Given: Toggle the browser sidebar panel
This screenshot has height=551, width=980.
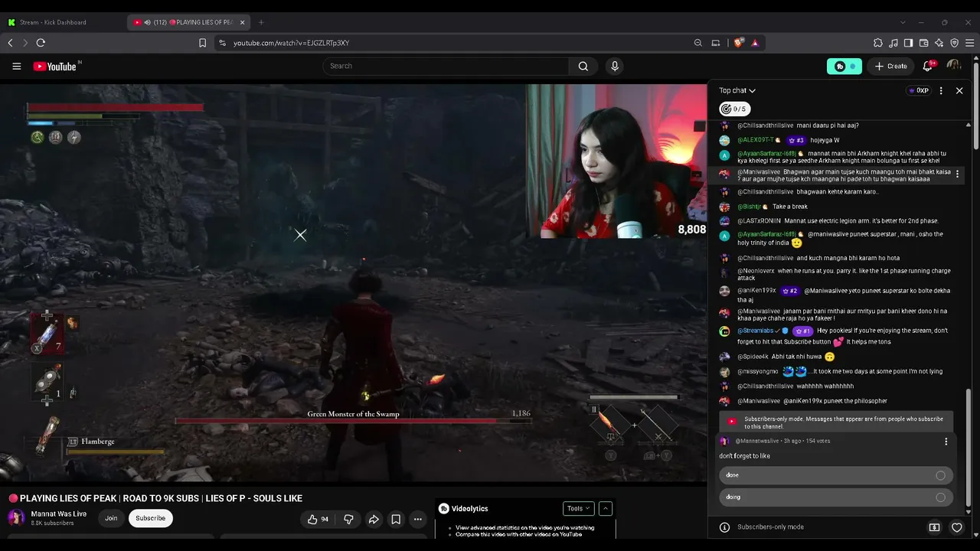Looking at the screenshot, I should pyautogui.click(x=908, y=43).
